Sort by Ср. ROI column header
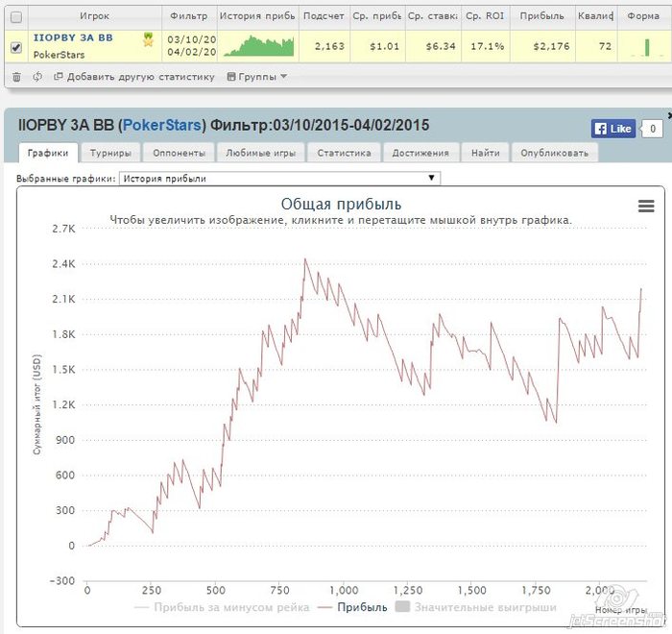The width and height of the screenshot is (672, 634). point(485,16)
